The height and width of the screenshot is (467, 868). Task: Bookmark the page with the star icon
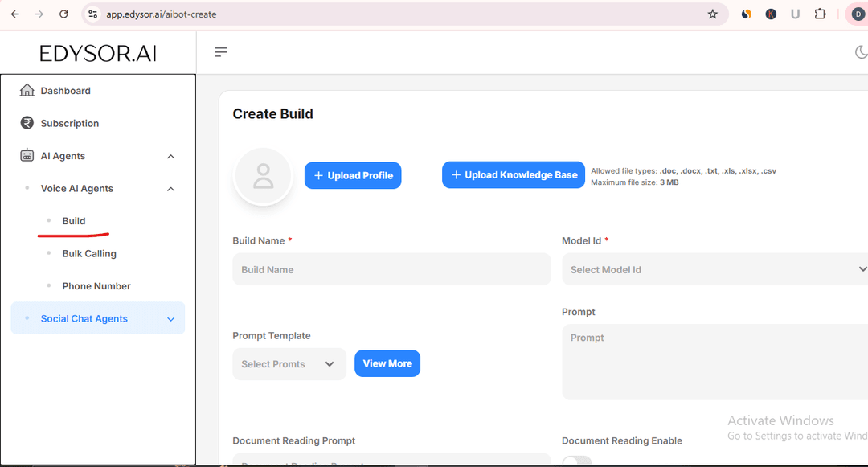[x=712, y=14]
